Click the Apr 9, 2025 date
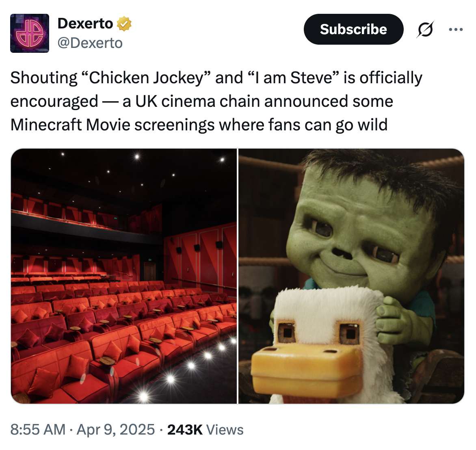 point(116,429)
